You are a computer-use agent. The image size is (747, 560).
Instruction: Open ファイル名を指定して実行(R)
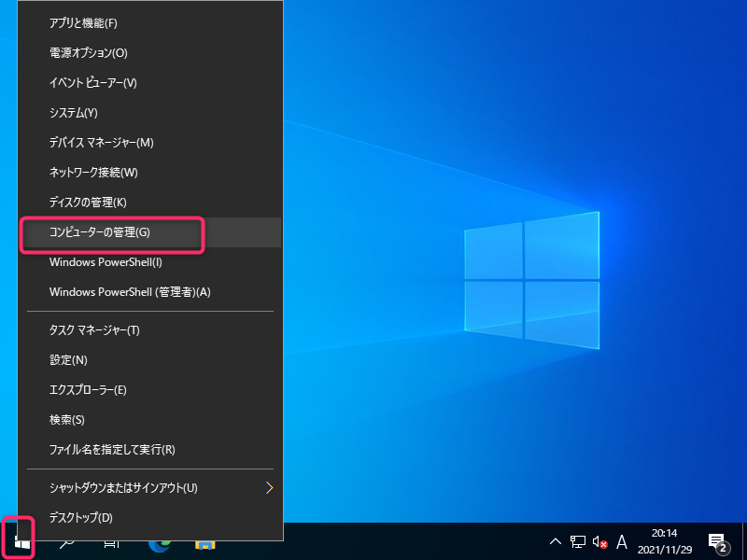pyautogui.click(x=150, y=450)
